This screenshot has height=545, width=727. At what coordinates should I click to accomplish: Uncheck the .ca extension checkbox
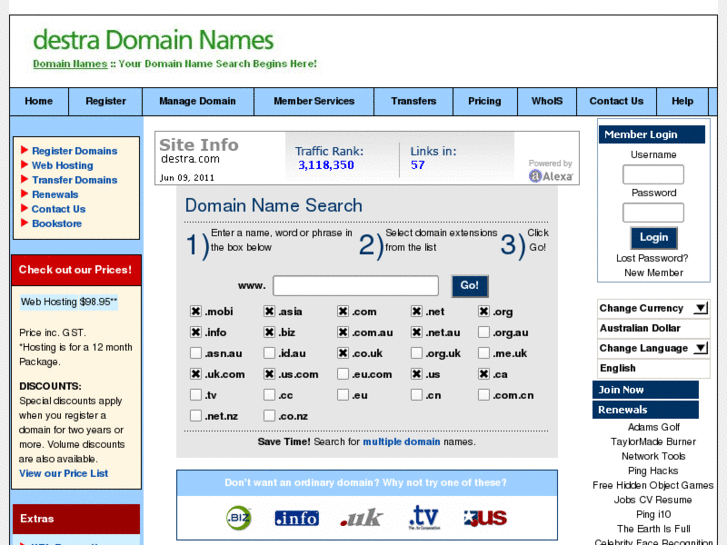pos(484,374)
